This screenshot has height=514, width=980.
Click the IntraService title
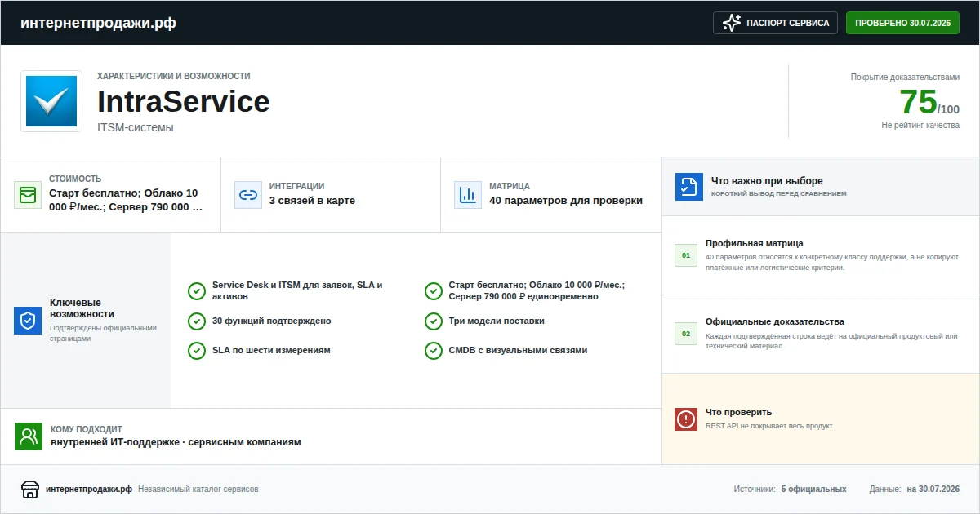click(x=184, y=101)
